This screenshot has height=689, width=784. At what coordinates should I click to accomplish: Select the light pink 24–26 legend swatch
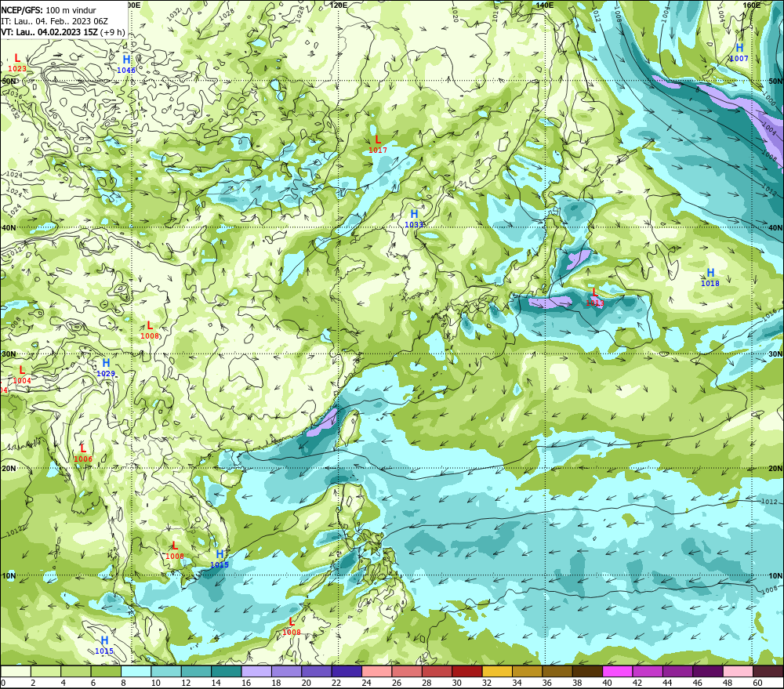[376, 671]
